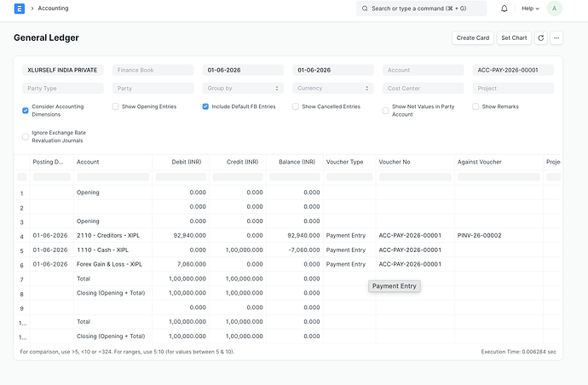The height and width of the screenshot is (385, 588).
Task: Expand the Help menu
Action: click(530, 9)
